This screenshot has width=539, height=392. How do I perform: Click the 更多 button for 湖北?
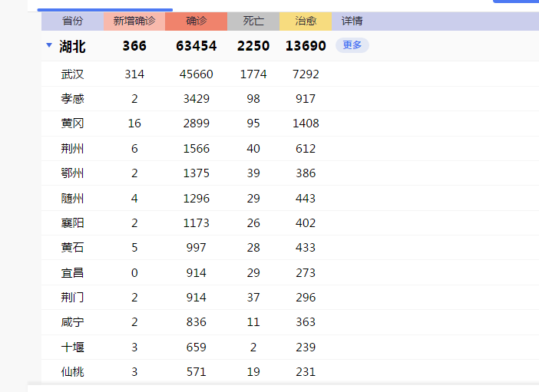click(352, 45)
